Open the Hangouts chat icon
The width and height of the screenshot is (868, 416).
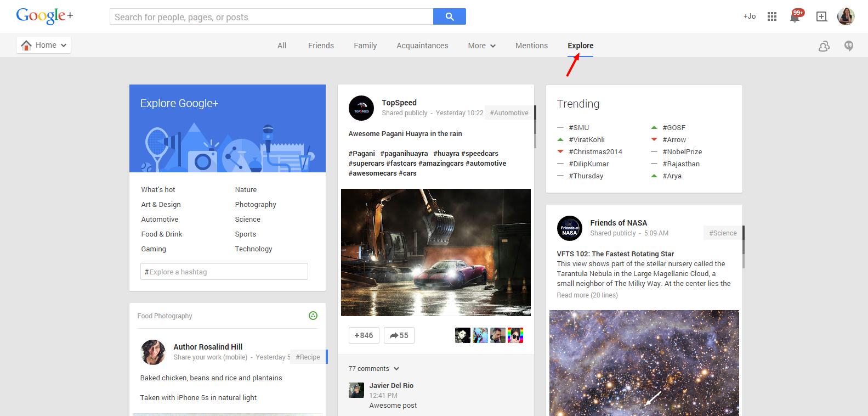point(848,46)
